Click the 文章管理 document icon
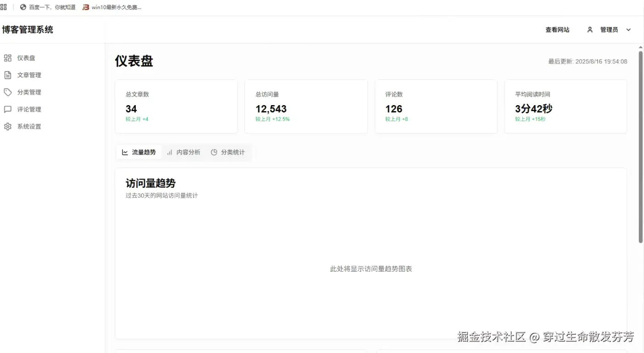The width and height of the screenshot is (644, 353). (x=7, y=75)
